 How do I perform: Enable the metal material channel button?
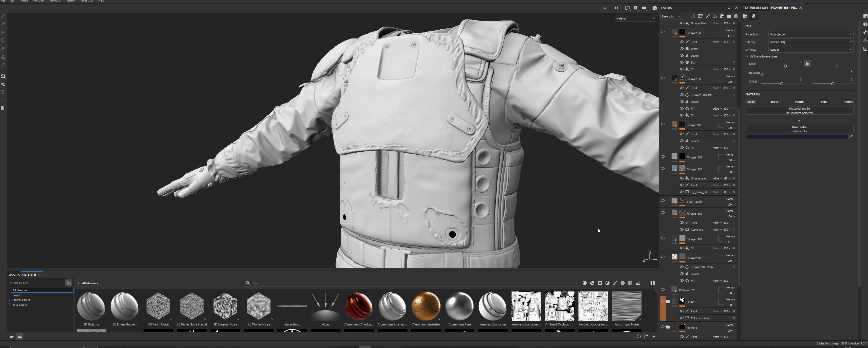(x=775, y=102)
